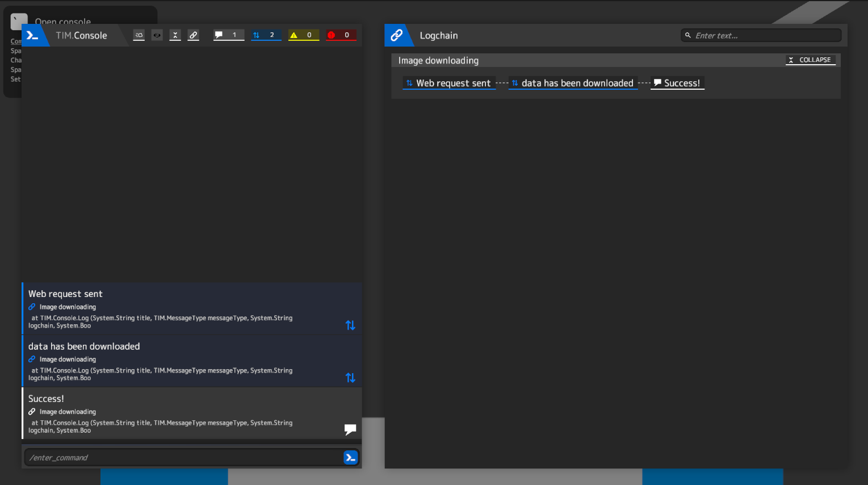
Task: Open Logchain view via toolbar link icon
Action: 194,35
